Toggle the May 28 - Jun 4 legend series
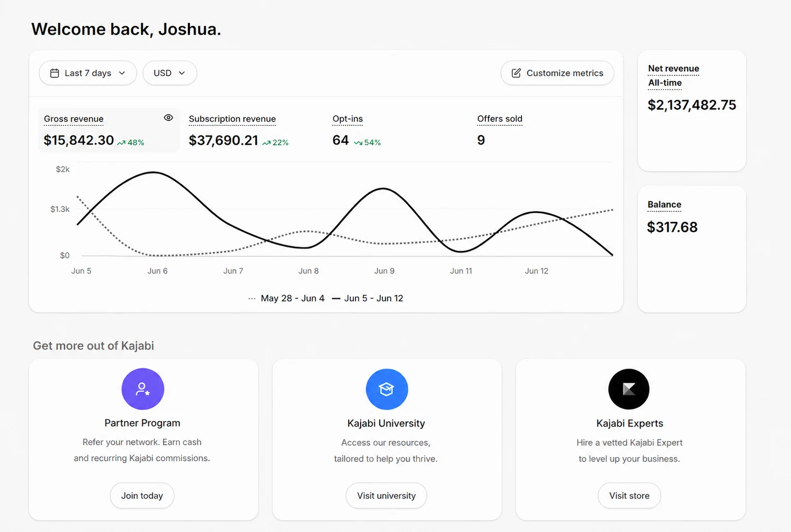This screenshot has width=791, height=532. 286,298
